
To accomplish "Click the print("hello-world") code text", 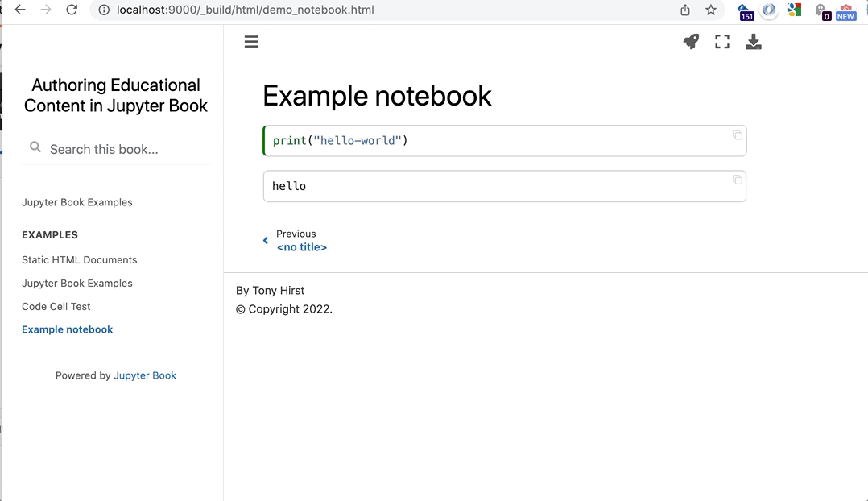I will (x=340, y=141).
